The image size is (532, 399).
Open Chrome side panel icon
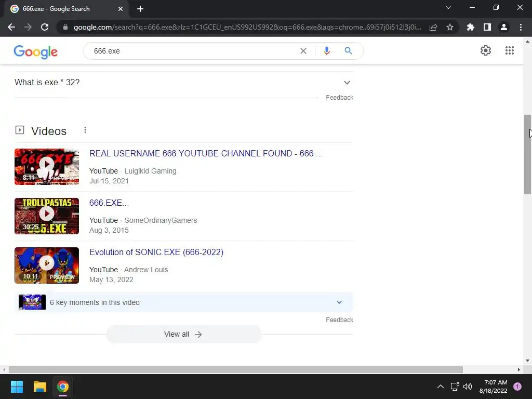(487, 27)
